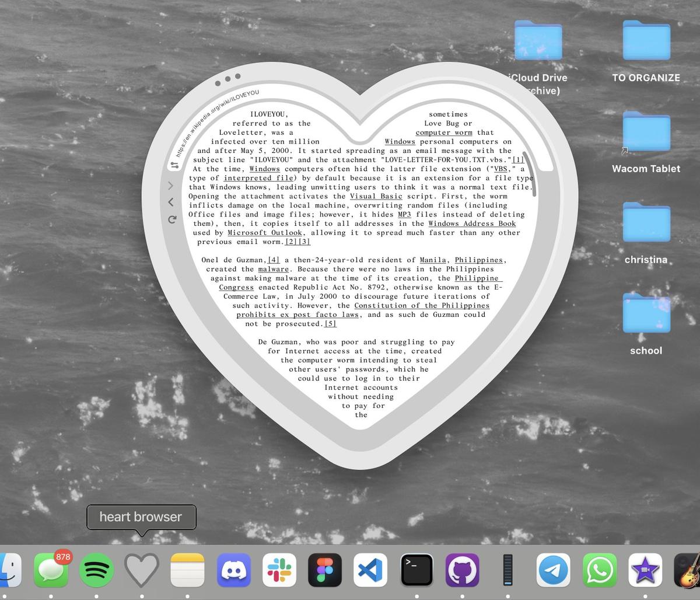Click the heart browser dock icon
700x600 pixels.
click(x=142, y=570)
